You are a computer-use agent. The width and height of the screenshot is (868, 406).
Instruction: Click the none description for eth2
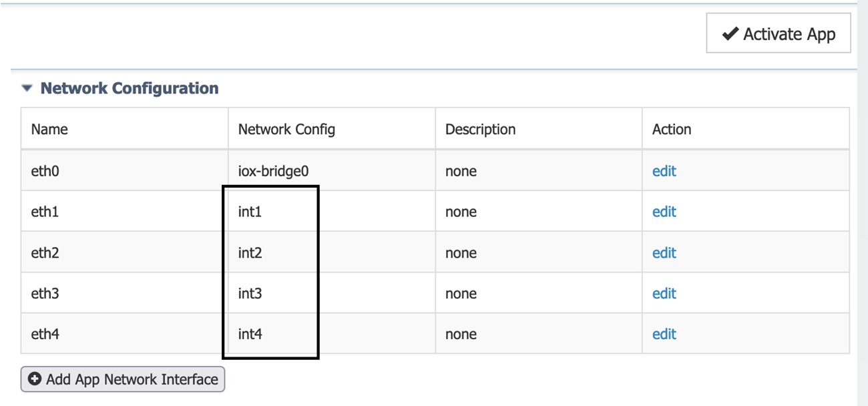coord(460,252)
